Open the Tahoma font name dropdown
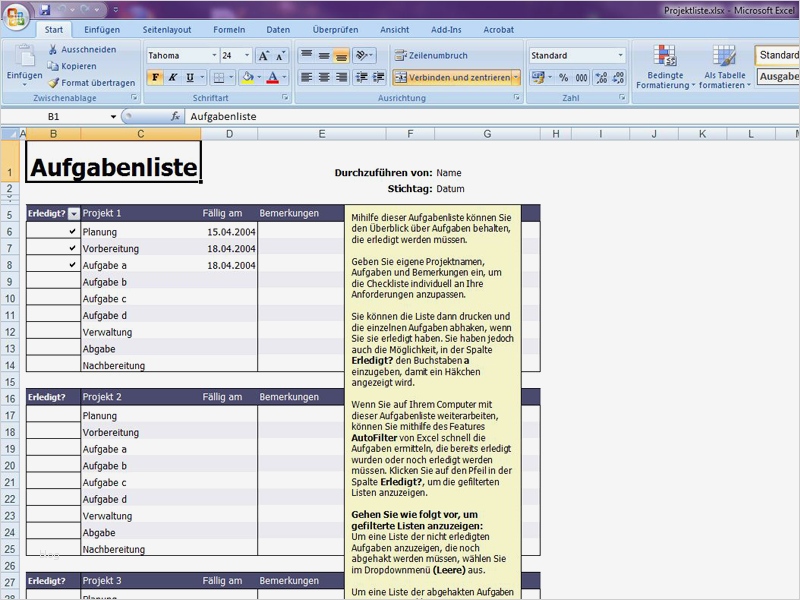The height and width of the screenshot is (600, 800). [x=214, y=55]
